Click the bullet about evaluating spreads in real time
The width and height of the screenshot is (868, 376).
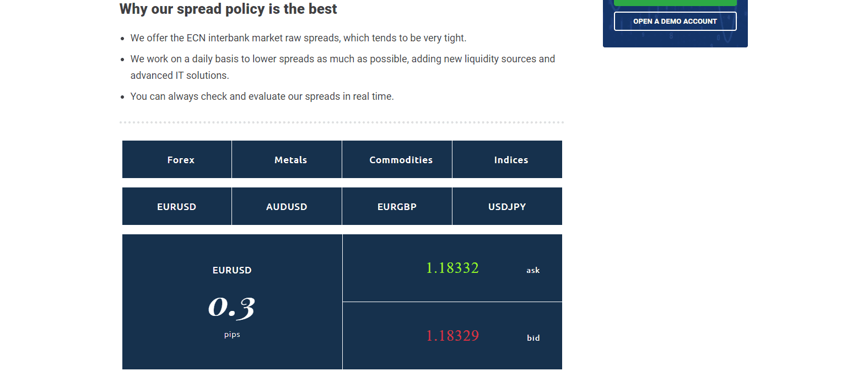point(262,96)
